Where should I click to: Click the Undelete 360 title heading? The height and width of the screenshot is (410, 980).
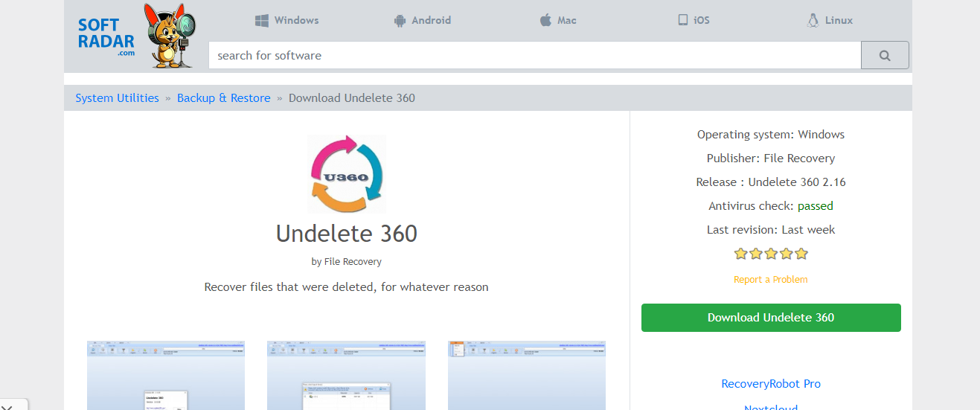tap(347, 234)
